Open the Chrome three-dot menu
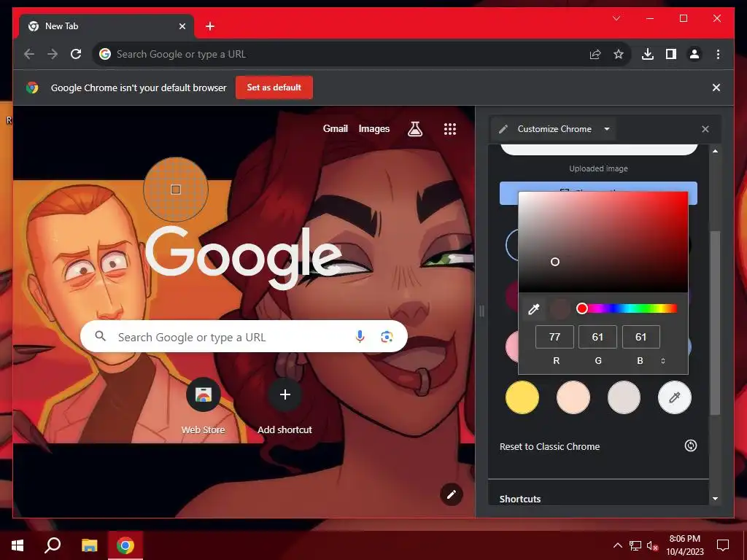This screenshot has height=560, width=747. coord(718,54)
